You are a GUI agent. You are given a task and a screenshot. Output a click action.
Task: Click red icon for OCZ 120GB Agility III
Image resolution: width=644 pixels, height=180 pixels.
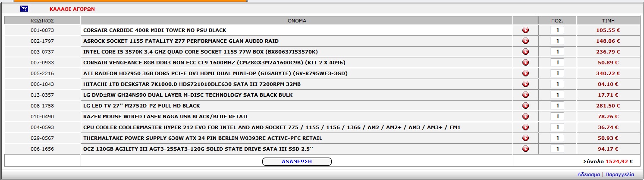pyautogui.click(x=525, y=149)
